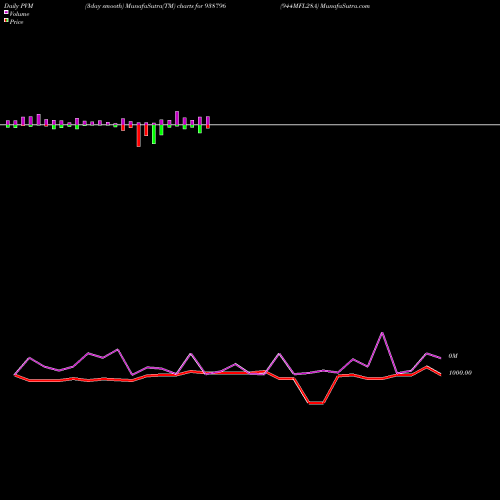
Task: Click the Daily PVM chart title
Action: 19,6
